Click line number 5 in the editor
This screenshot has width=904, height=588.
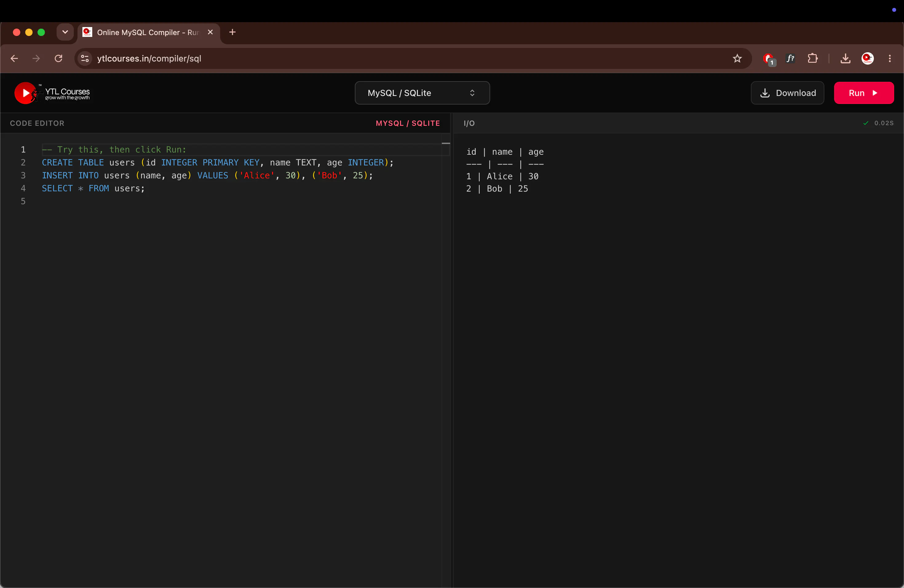click(23, 201)
